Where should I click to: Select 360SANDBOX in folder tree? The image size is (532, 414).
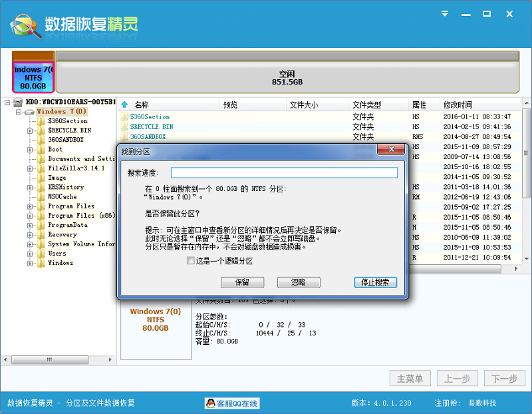(66, 140)
